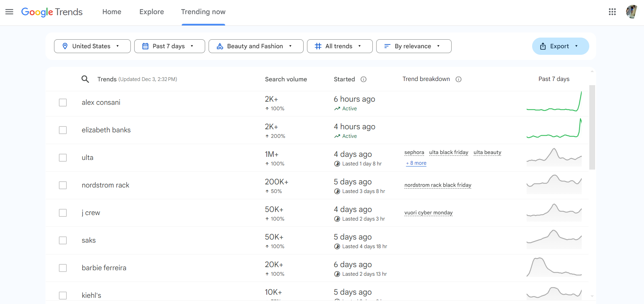Click the 1M+ search volume for ulta

(x=272, y=154)
